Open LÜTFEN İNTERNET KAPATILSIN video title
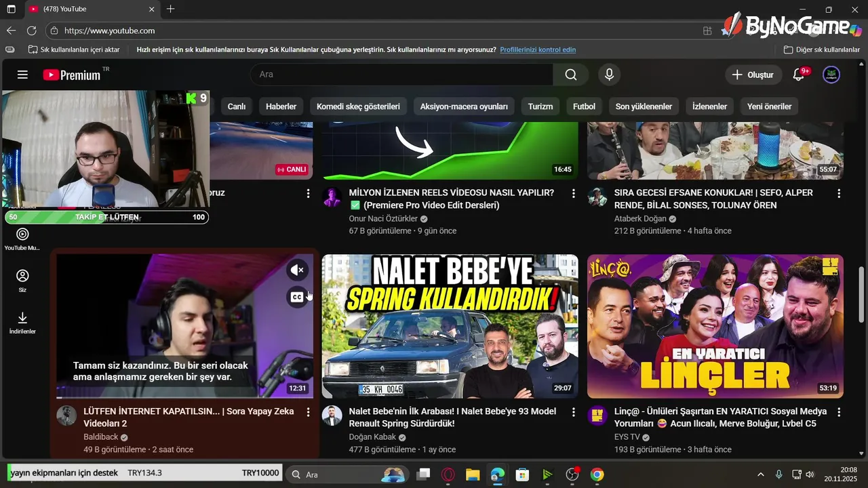 point(189,418)
